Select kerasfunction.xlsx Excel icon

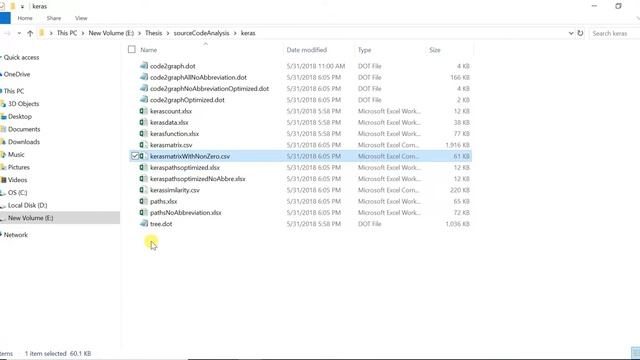point(144,133)
